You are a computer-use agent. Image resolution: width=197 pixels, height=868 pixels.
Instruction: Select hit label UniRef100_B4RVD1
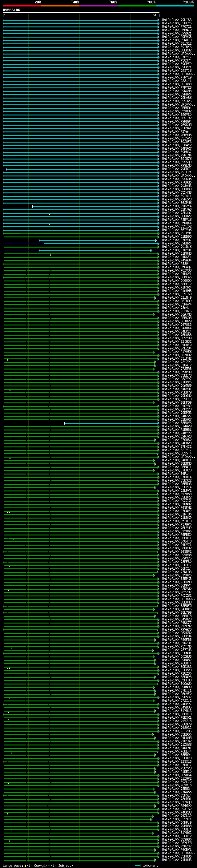(176, 389)
